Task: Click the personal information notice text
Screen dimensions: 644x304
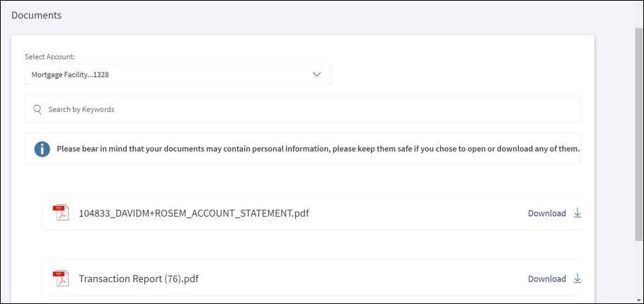Action: [318, 149]
